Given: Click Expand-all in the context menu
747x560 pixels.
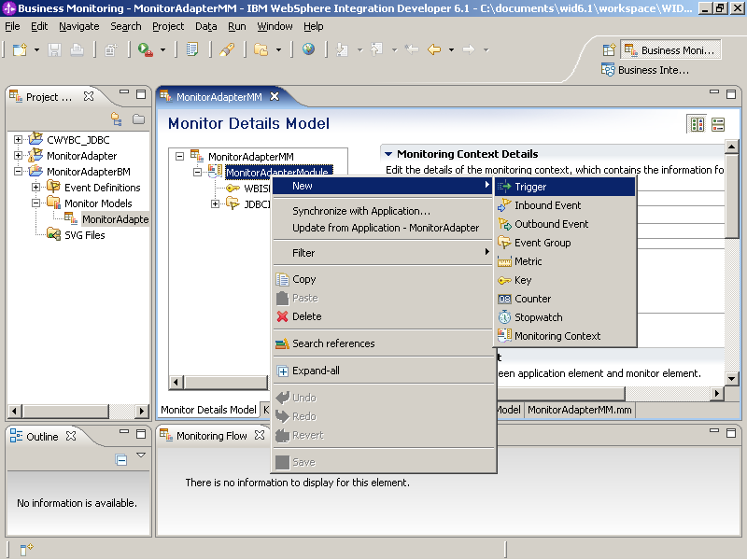Looking at the screenshot, I should coord(384,371).
